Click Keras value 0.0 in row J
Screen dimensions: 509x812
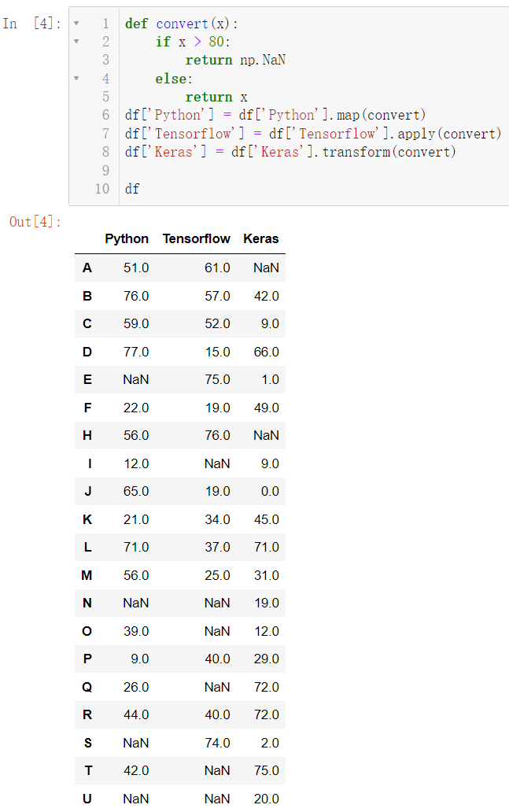pos(270,491)
